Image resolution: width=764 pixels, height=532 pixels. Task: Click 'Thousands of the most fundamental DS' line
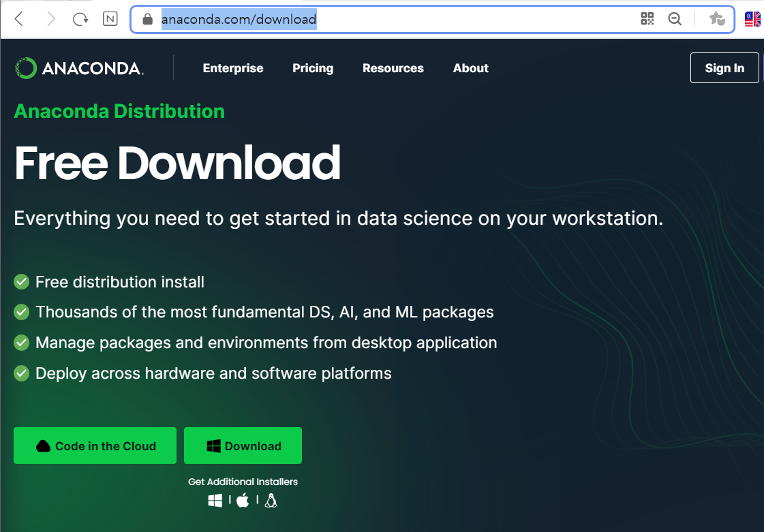[x=264, y=312]
